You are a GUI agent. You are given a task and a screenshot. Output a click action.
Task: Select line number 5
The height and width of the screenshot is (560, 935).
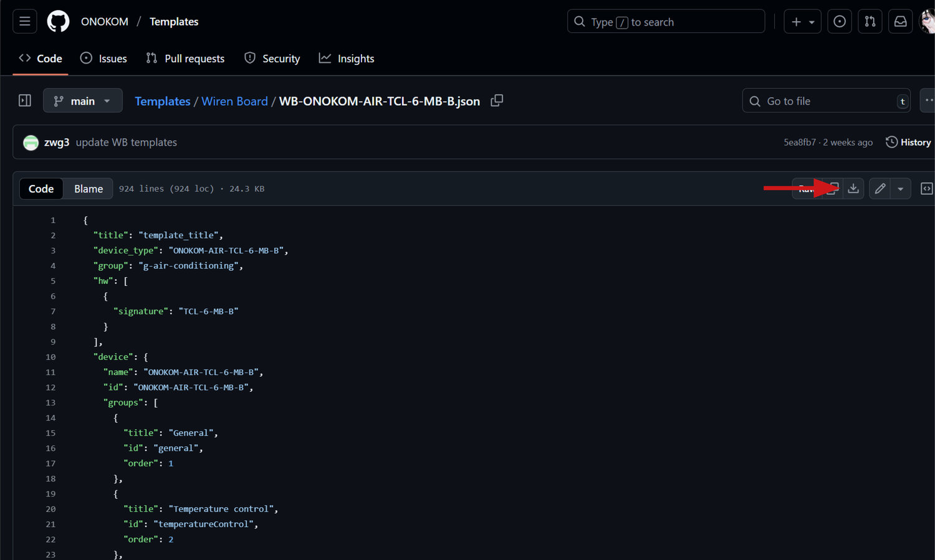click(53, 281)
